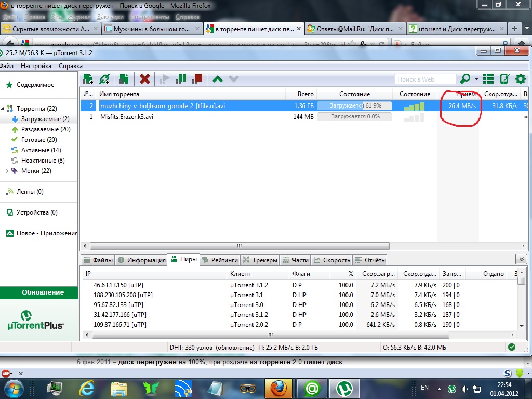532x399 pixels.
Task: Toggle the category list view icon
Action: [x=488, y=79]
